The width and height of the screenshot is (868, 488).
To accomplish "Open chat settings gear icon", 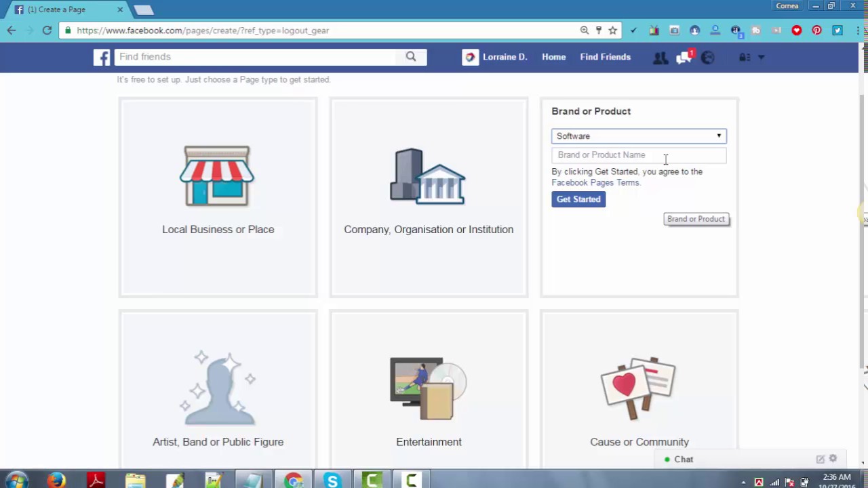I will point(833,459).
